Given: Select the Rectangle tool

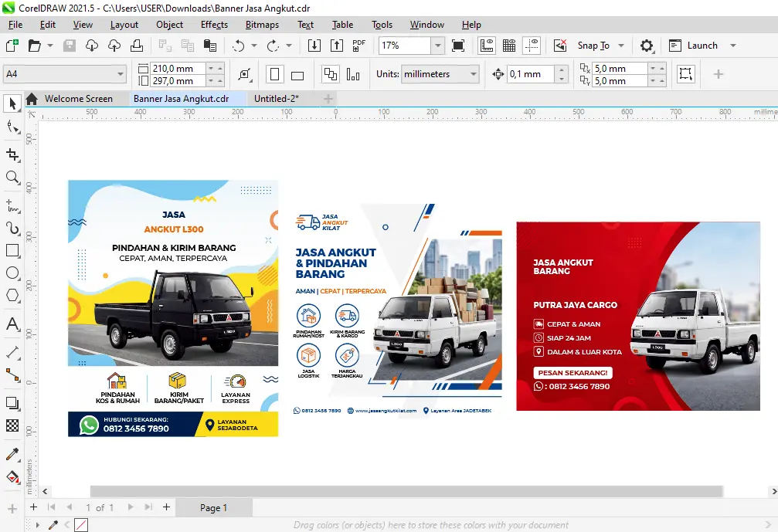Looking at the screenshot, I should 12,250.
